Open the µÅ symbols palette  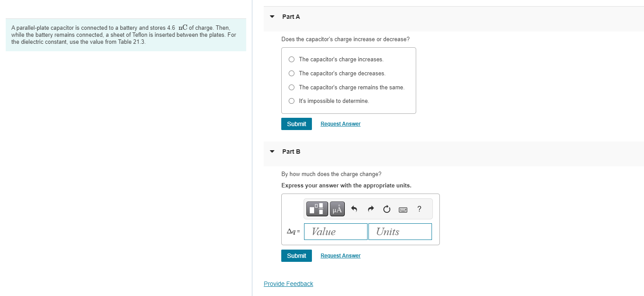(337, 209)
